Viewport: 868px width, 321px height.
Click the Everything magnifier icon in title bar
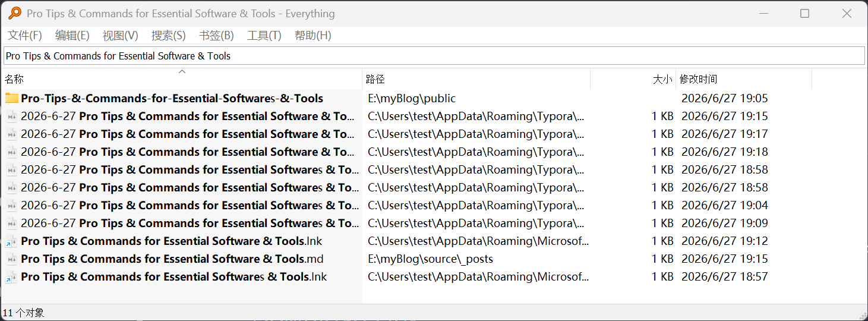14,13
